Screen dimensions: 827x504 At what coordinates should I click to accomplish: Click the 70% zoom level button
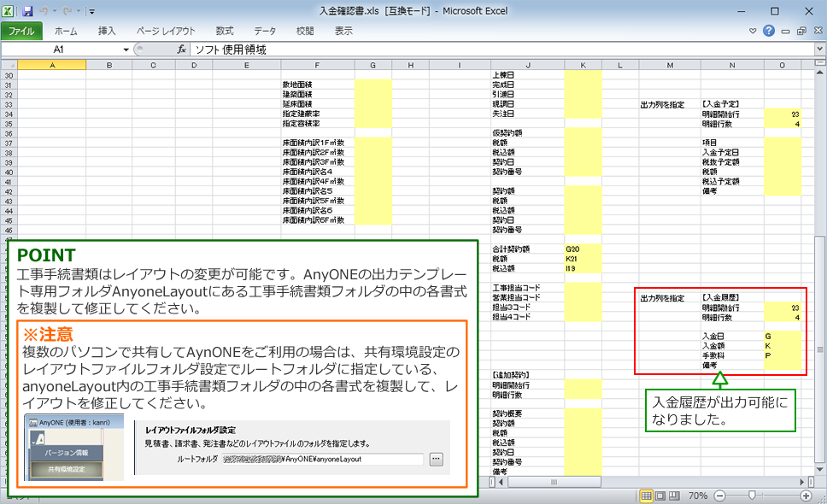point(698,495)
